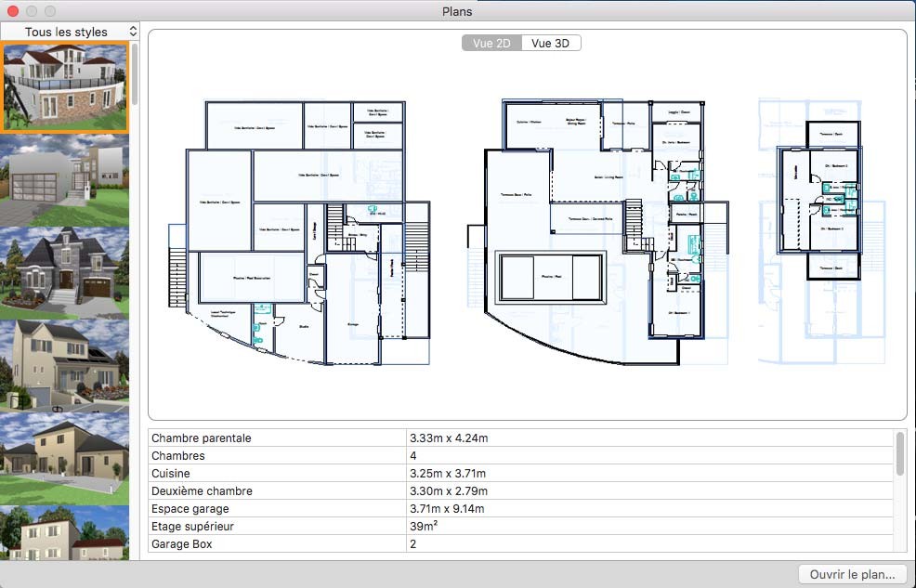This screenshot has width=916, height=588.
Task: Choose the gray stone manor house thumbnail
Action: (65, 271)
